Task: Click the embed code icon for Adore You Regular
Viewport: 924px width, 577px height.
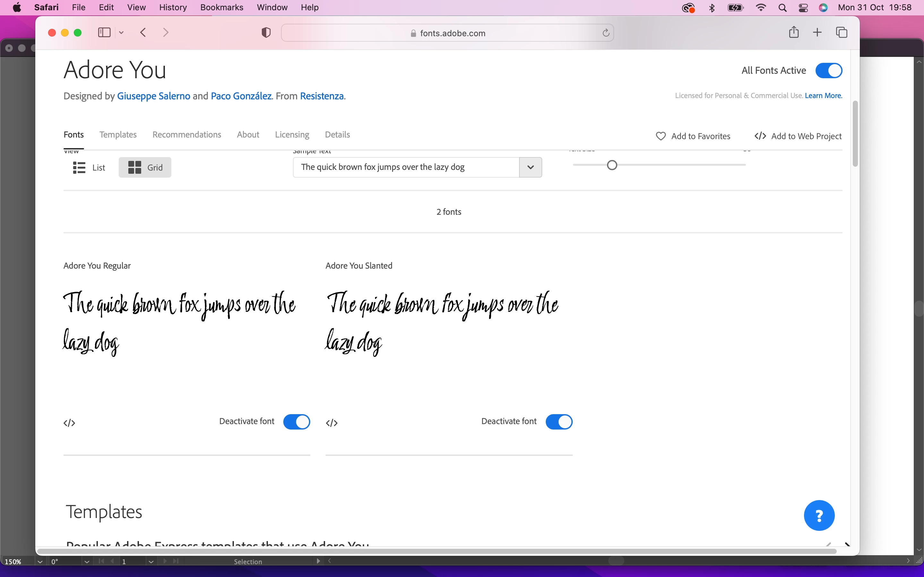Action: coord(70,423)
